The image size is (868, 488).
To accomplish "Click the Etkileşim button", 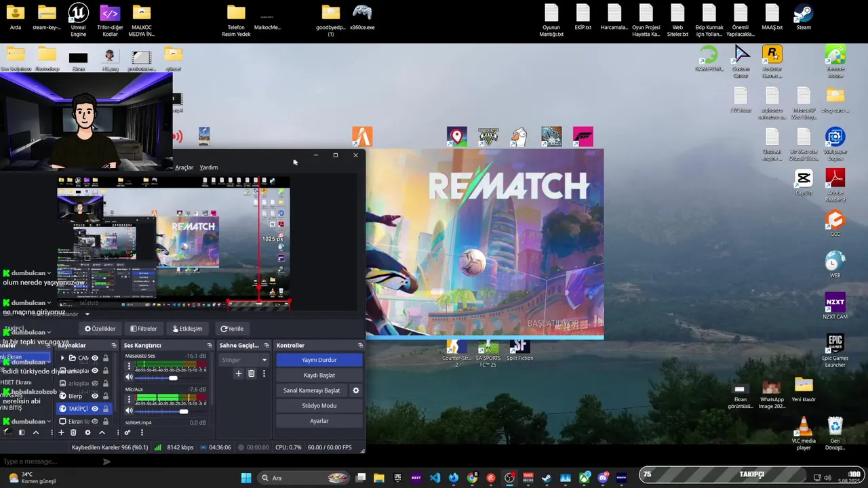I will (187, 329).
